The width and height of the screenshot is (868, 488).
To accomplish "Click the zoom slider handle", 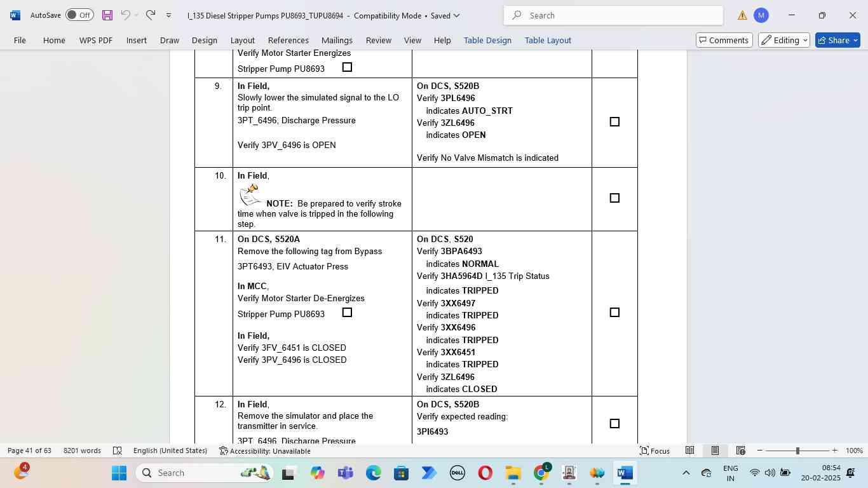I will point(797,451).
